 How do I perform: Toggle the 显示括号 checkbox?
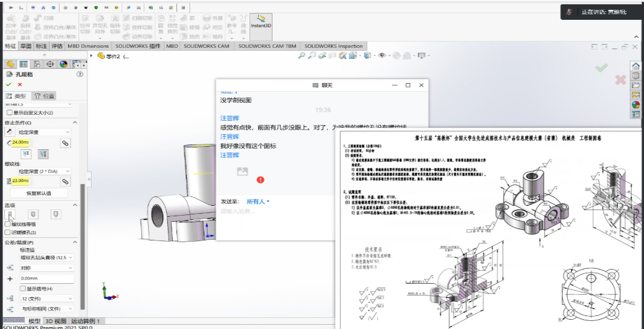coord(23,289)
